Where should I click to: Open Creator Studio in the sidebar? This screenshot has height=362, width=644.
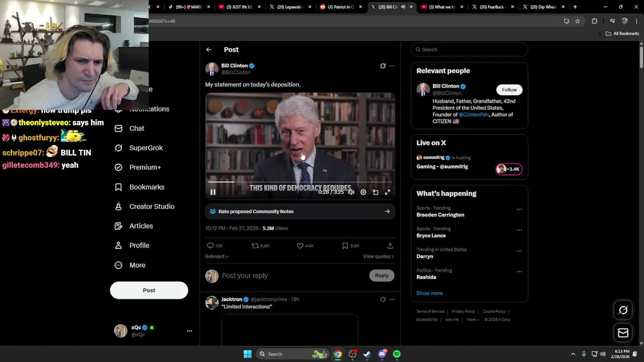144,207
